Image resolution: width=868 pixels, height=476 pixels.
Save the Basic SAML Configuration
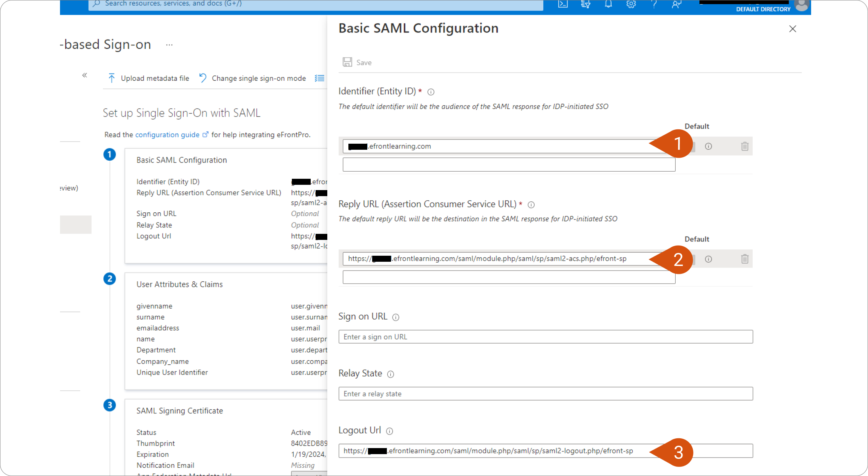(357, 62)
